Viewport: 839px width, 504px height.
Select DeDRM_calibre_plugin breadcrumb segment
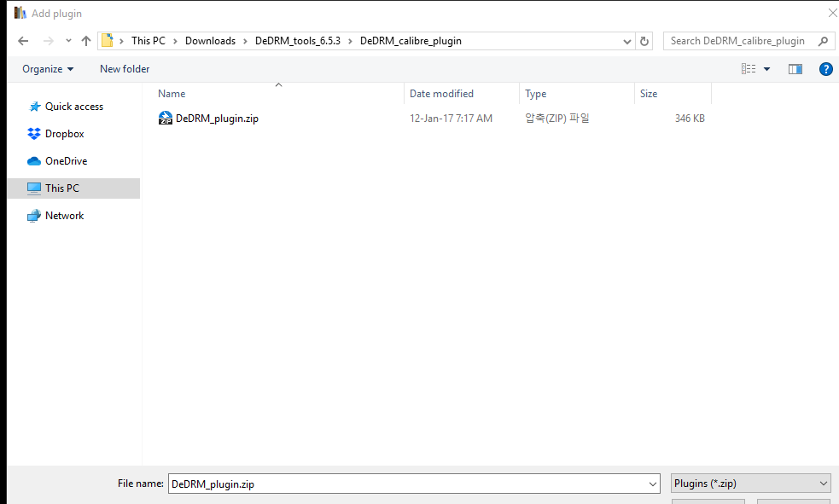coord(411,41)
